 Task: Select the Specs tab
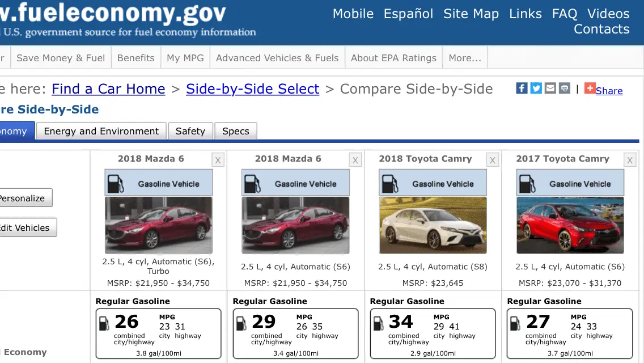[235, 131]
